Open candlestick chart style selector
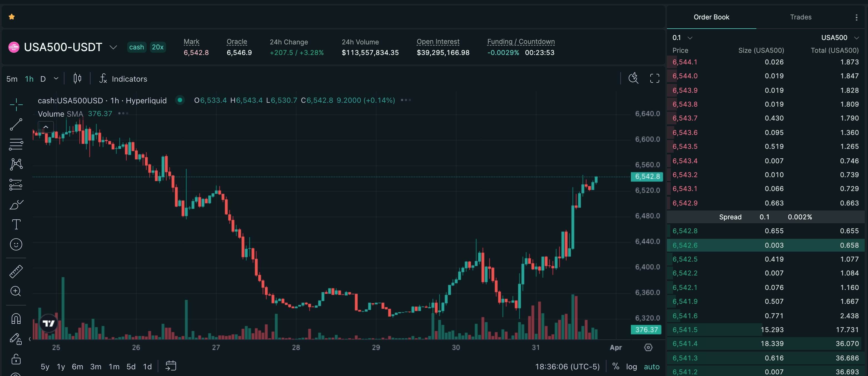 pos(77,79)
